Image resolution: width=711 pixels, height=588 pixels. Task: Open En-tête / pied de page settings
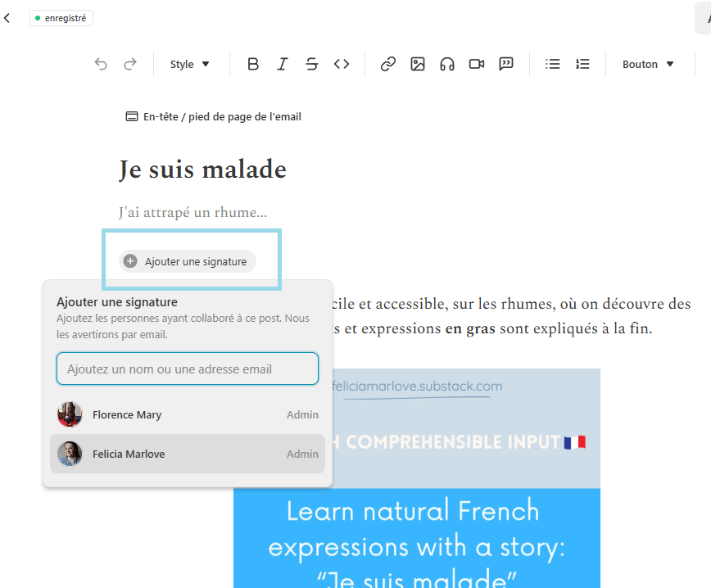213,116
